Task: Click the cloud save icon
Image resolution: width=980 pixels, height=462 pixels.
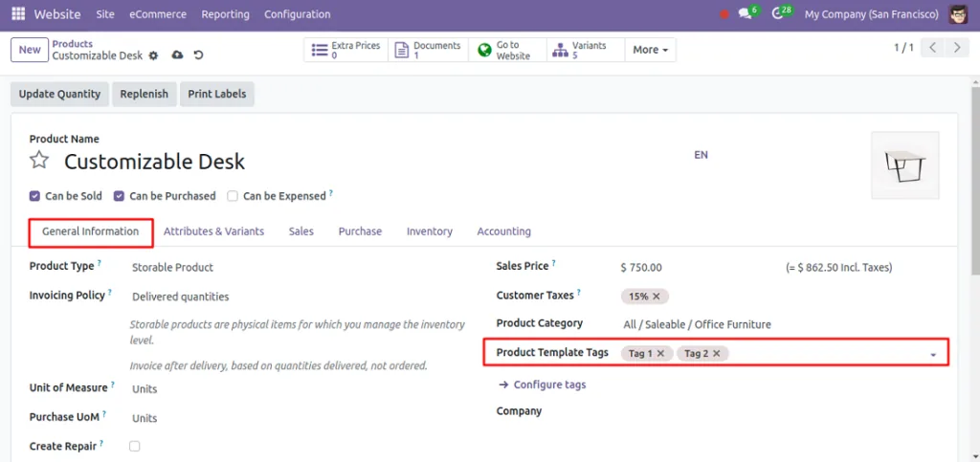Action: [177, 55]
